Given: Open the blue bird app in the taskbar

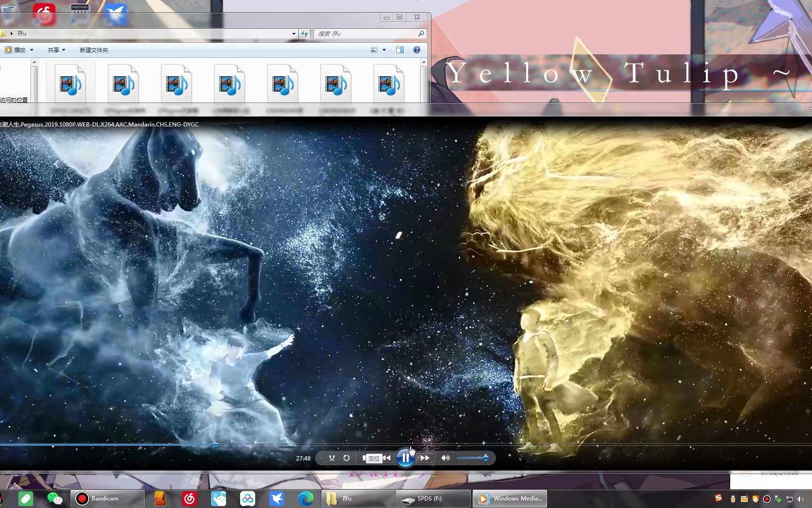Looking at the screenshot, I should click(x=277, y=499).
